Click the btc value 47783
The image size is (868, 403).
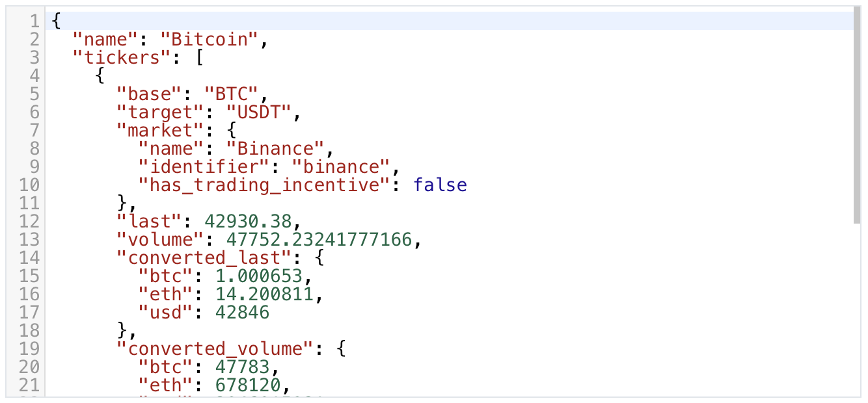(x=243, y=367)
